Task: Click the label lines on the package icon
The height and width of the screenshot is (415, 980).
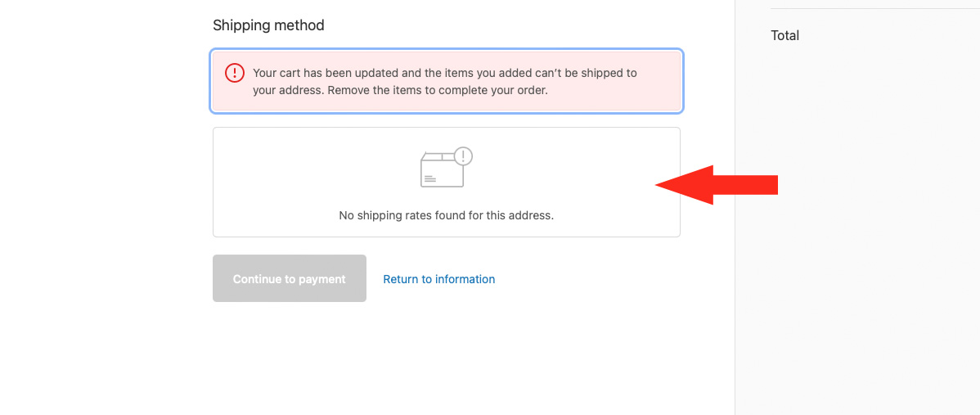Action: coord(429,178)
